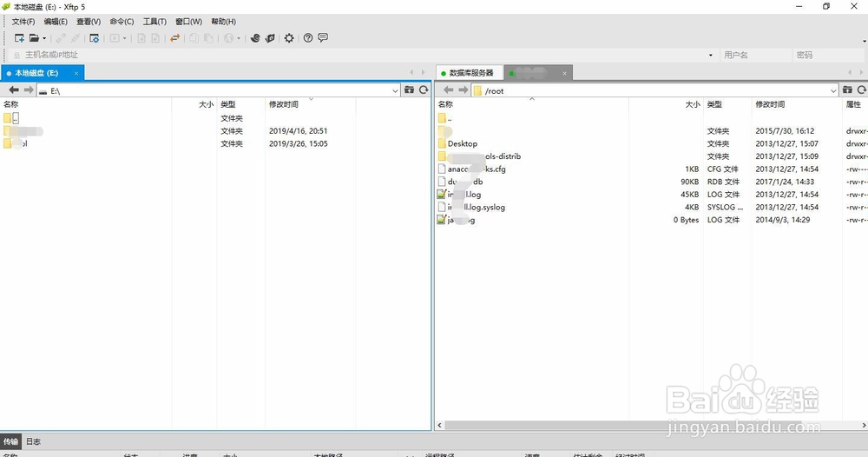Go forward in local pane

pyautogui.click(x=29, y=89)
